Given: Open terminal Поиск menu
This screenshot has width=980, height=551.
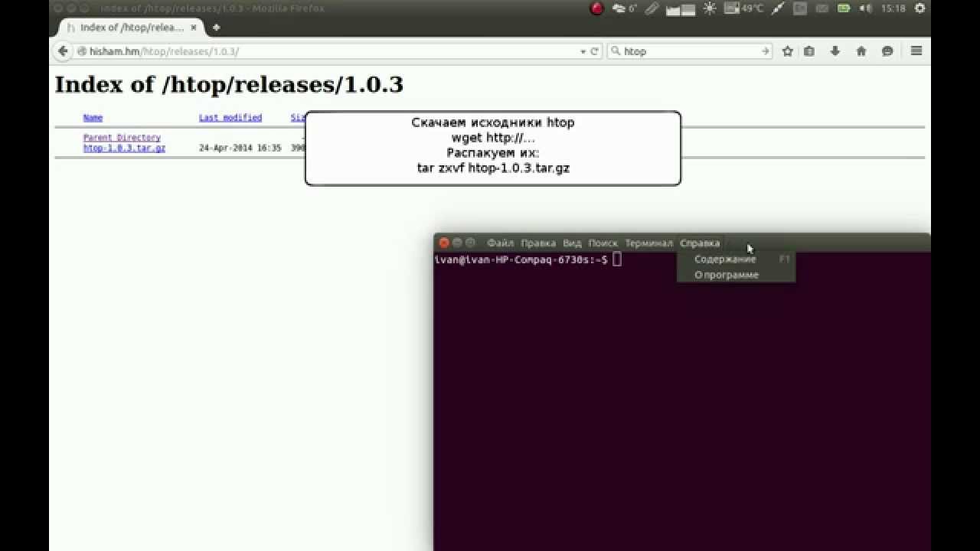Looking at the screenshot, I should (x=603, y=243).
